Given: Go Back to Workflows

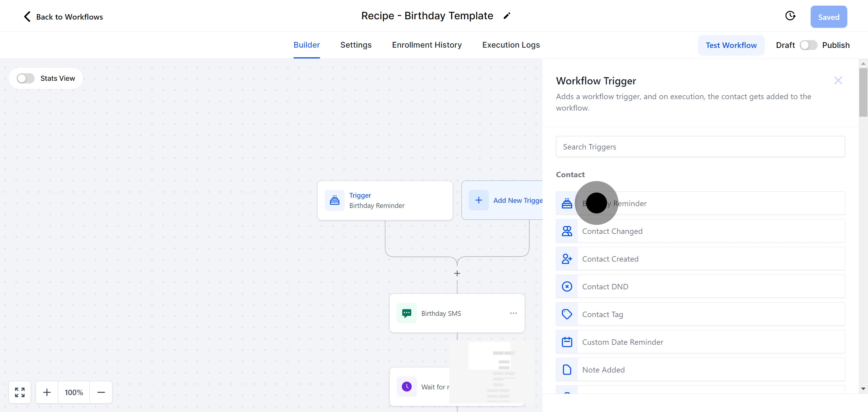Looking at the screenshot, I should tap(63, 17).
